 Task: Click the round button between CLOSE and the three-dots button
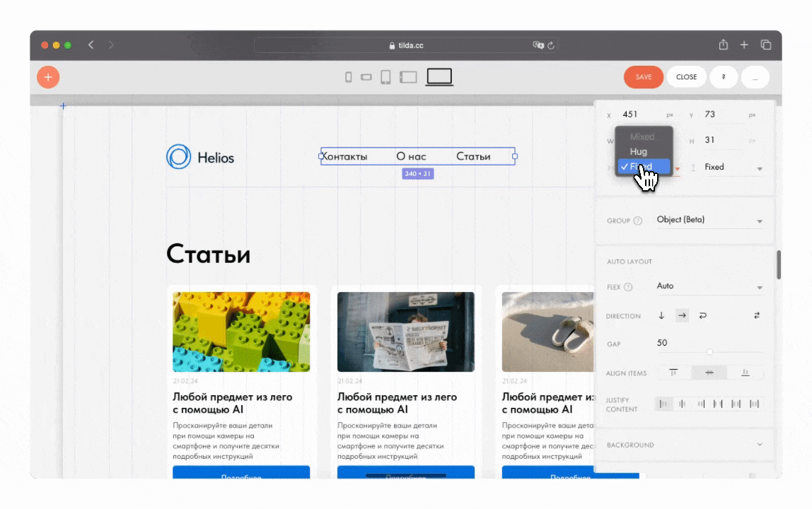pyautogui.click(x=724, y=77)
